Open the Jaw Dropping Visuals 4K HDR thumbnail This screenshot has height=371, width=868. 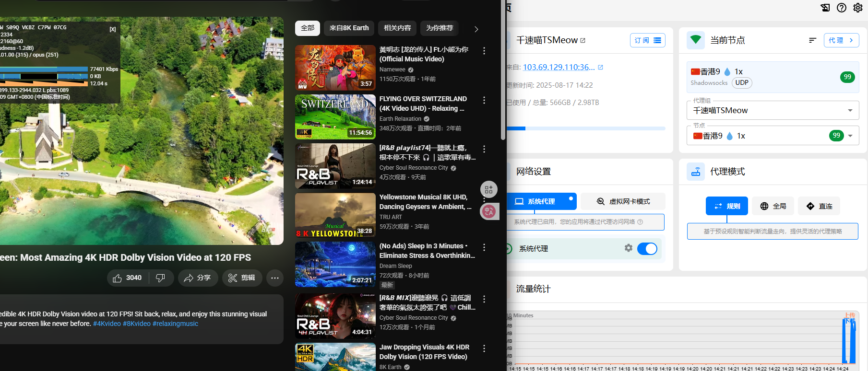[335, 357]
